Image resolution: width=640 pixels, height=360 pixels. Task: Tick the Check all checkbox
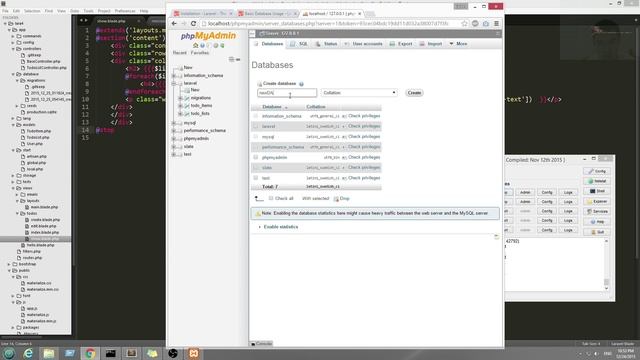271,198
